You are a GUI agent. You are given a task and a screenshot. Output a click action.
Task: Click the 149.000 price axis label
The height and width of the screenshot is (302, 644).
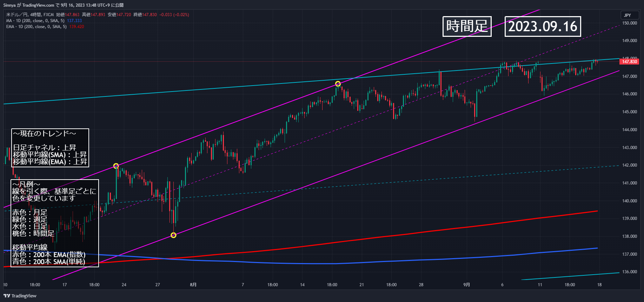630,41
